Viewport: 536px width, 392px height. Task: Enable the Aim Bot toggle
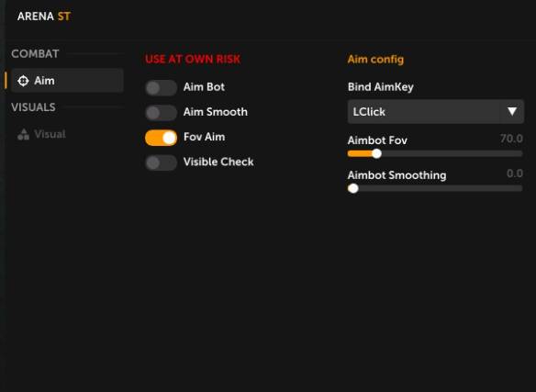pos(161,88)
